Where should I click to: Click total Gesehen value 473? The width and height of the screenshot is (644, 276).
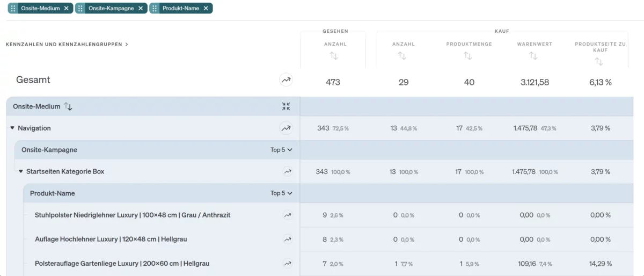[x=333, y=82]
